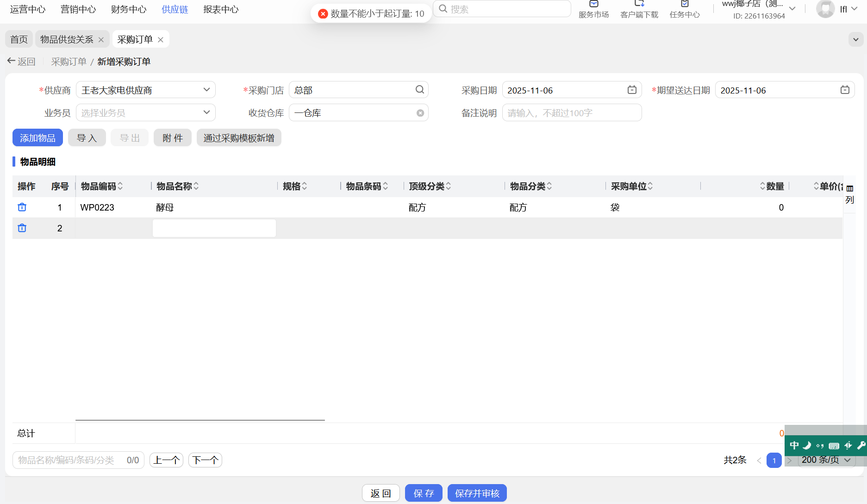The width and height of the screenshot is (867, 504).
Task: Switch to the 物品供货关系 tab
Action: (x=67, y=39)
